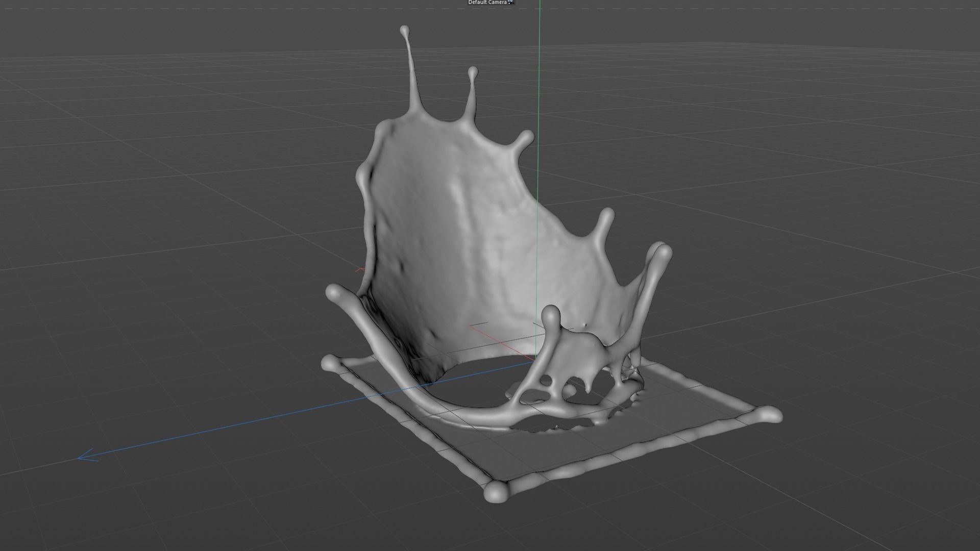980x551 pixels.
Task: Select the left corner blob of square frame
Action: [330, 363]
